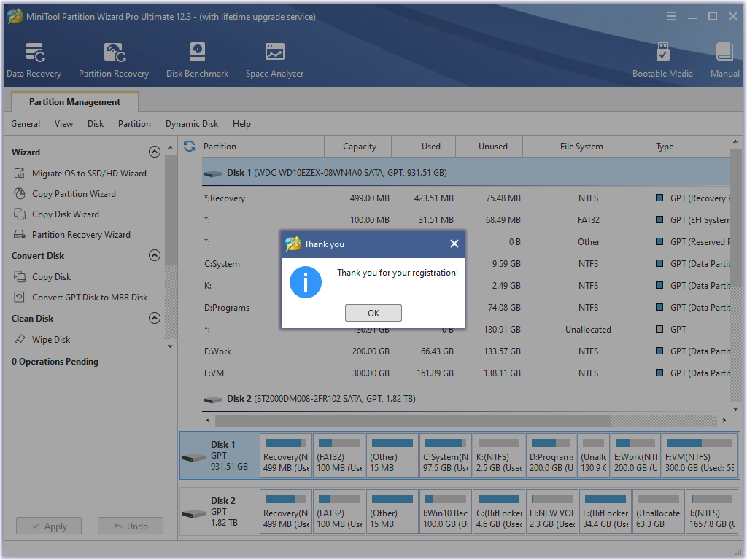Collapse the Convert Disk section
Image resolution: width=747 pixels, height=560 pixels.
click(155, 255)
